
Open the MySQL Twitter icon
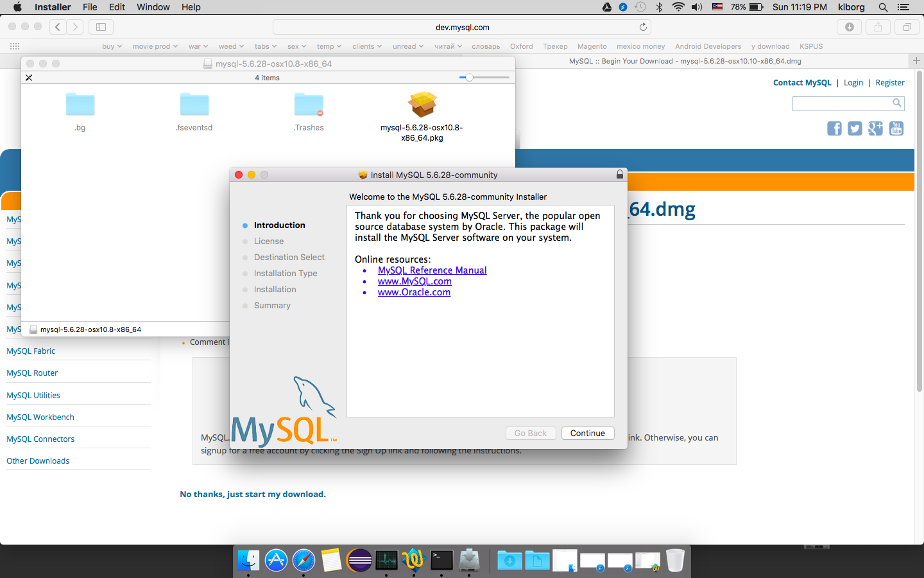855,128
